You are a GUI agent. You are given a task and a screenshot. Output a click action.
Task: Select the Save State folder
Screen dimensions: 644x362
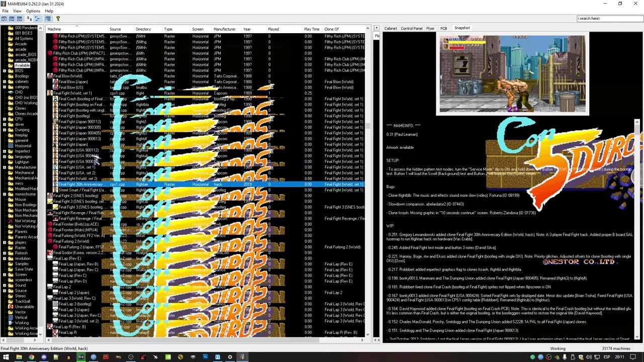[24, 269]
